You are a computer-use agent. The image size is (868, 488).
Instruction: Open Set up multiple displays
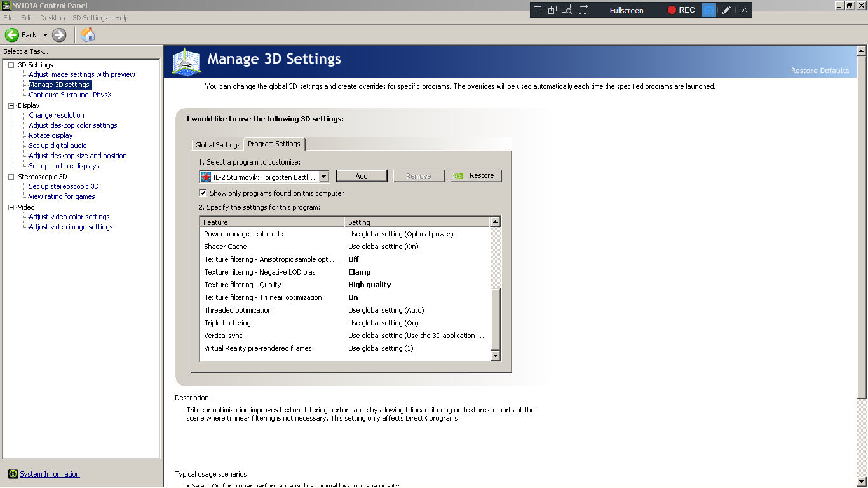coord(64,166)
